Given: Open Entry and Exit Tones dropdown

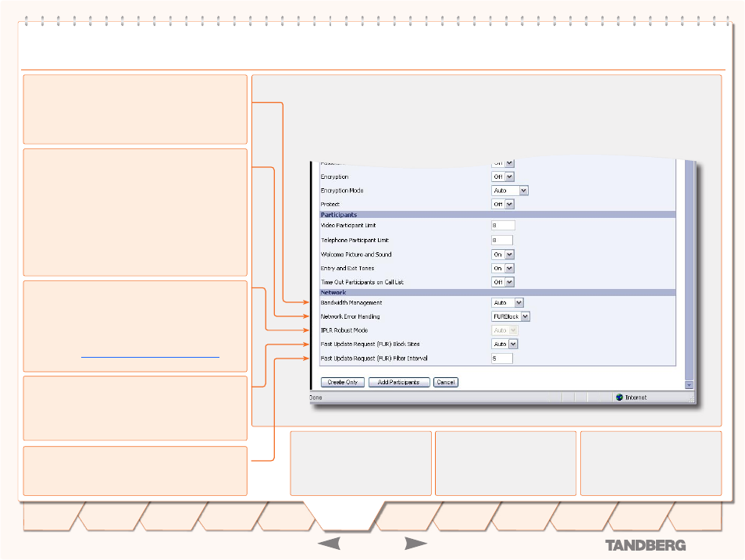Looking at the screenshot, I should point(503,269).
